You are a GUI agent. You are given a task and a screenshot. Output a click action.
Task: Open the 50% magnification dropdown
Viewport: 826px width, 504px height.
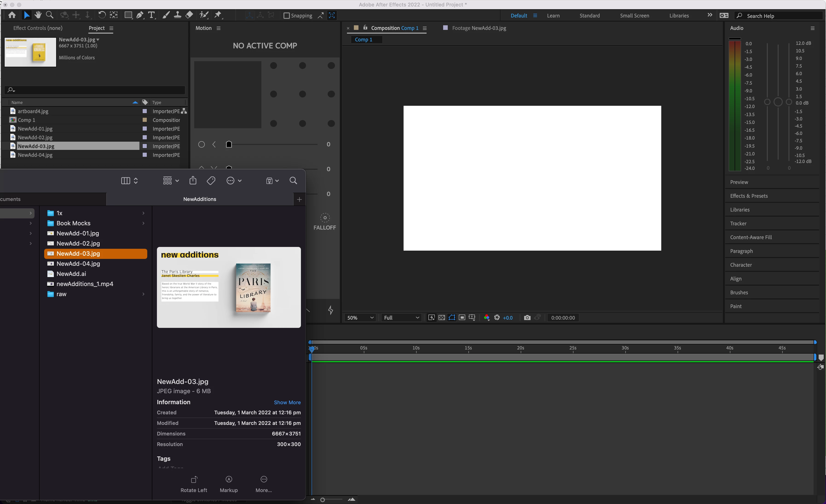tap(360, 317)
